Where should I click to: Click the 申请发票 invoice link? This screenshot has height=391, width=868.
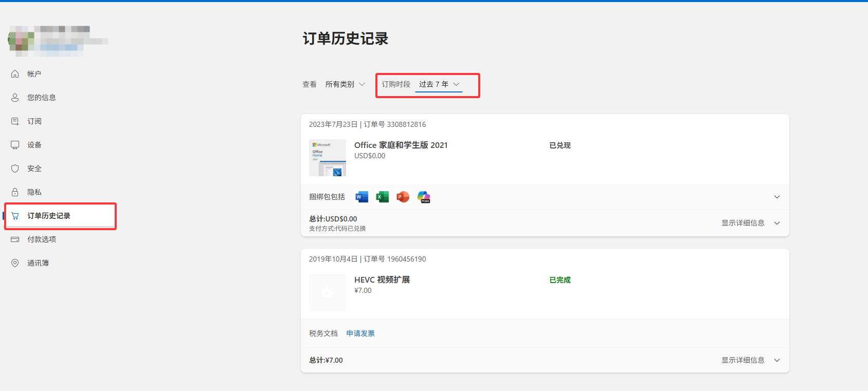pos(360,333)
